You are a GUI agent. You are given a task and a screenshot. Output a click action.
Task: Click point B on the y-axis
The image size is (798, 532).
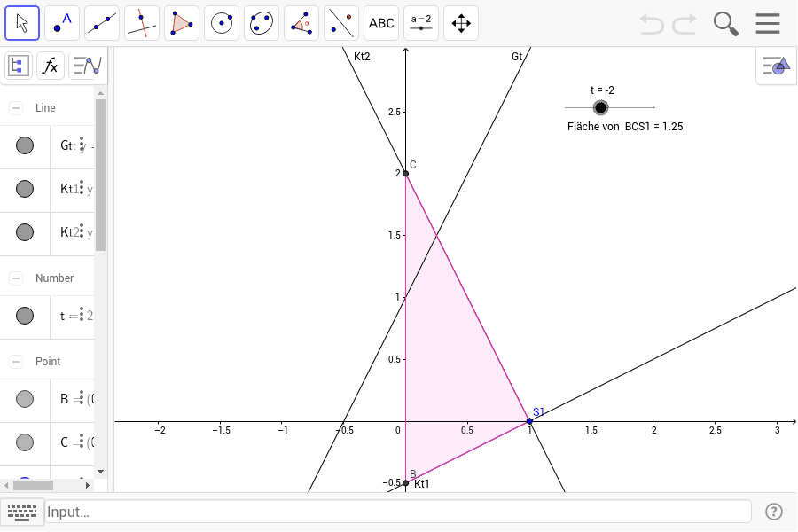pyautogui.click(x=405, y=482)
